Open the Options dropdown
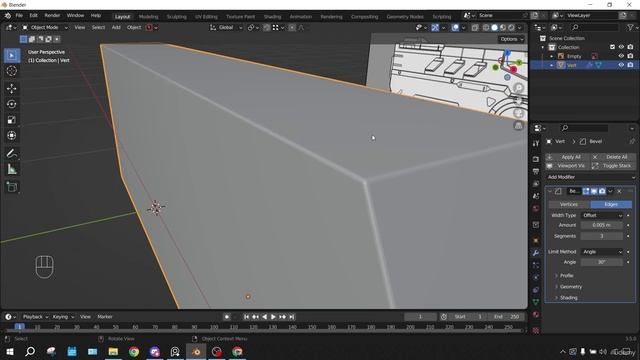Image resolution: width=640 pixels, height=360 pixels. (x=511, y=39)
